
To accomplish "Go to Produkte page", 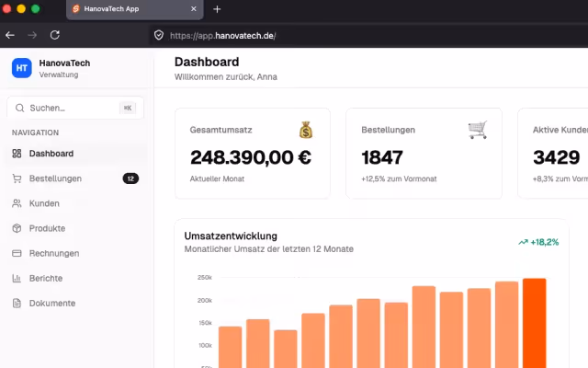I will 75,228.
